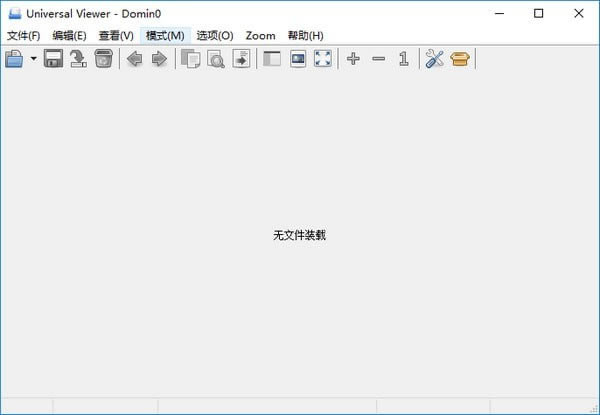The image size is (600, 415).
Task: Close the Universal Viewer window
Action: click(x=579, y=14)
